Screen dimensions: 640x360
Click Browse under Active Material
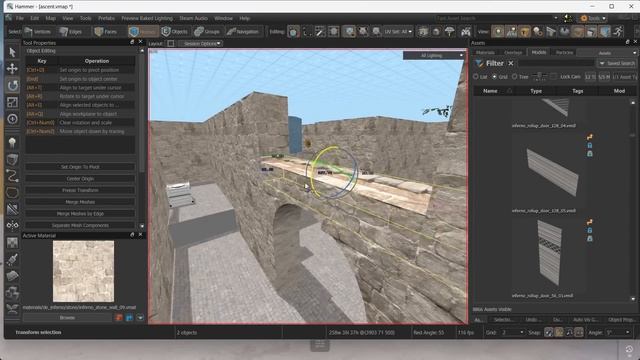coord(67,317)
